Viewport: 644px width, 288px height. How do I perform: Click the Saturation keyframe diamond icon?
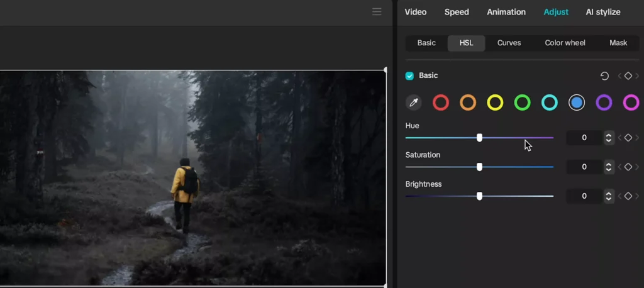click(x=628, y=167)
